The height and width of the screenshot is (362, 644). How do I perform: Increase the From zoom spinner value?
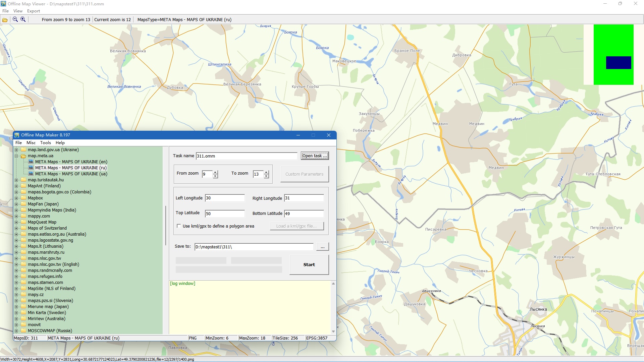[x=215, y=172]
